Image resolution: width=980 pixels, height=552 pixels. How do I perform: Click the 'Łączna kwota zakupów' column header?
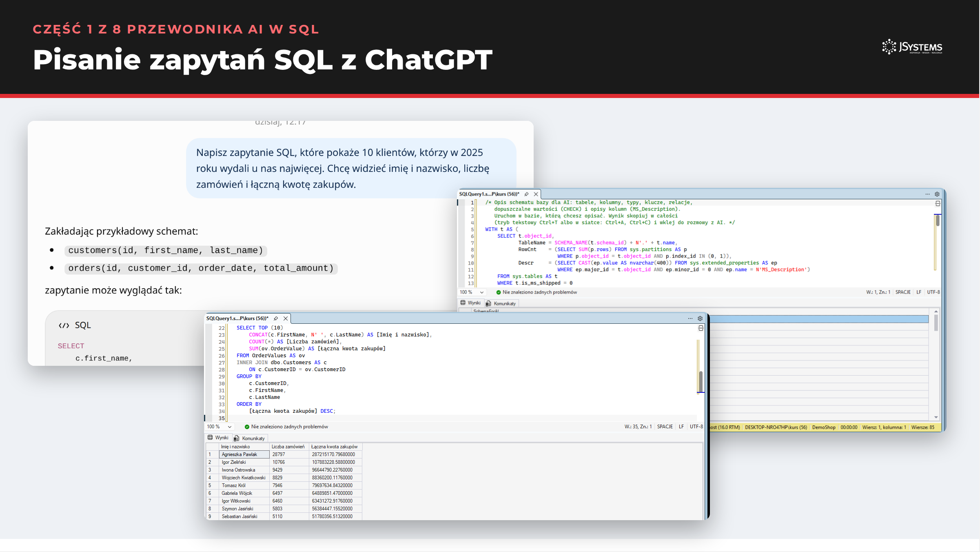(335, 447)
